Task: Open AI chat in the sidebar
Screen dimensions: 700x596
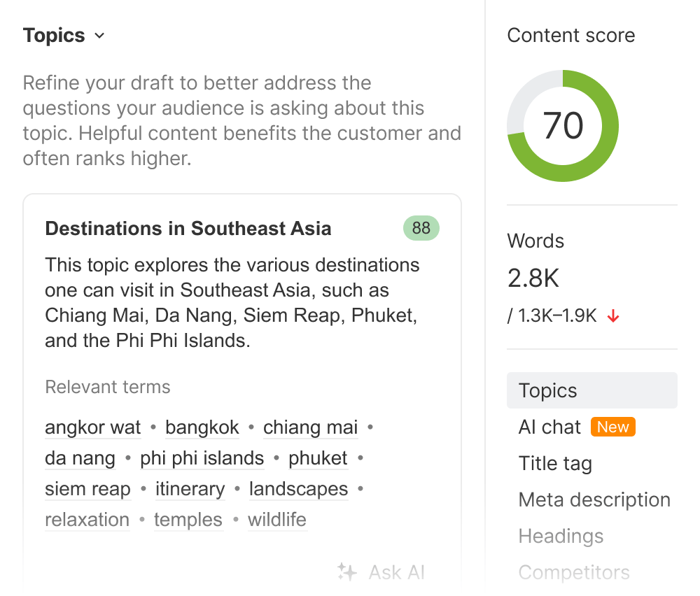Action: [550, 427]
